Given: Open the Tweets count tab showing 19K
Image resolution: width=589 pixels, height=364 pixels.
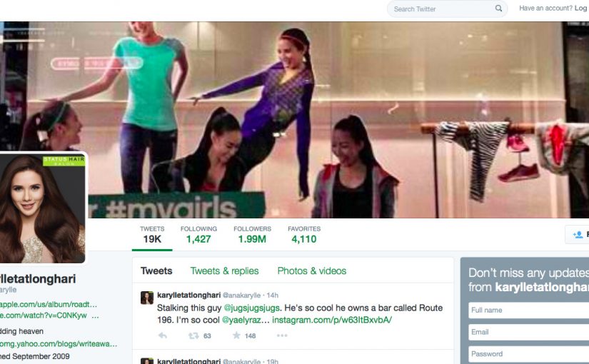Looking at the screenshot, I should pyautogui.click(x=152, y=234).
